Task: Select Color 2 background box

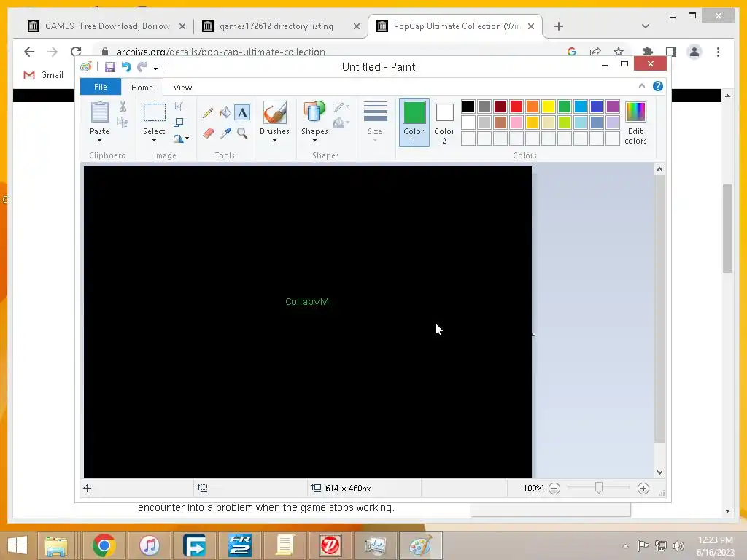Action: [444, 122]
